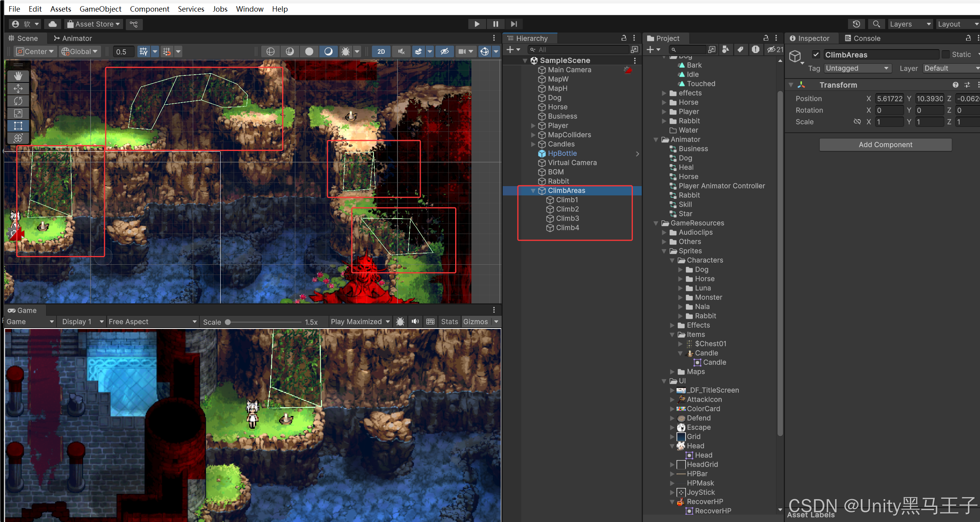The height and width of the screenshot is (522, 980).
Task: Open the Free Aspect dropdown
Action: point(152,322)
